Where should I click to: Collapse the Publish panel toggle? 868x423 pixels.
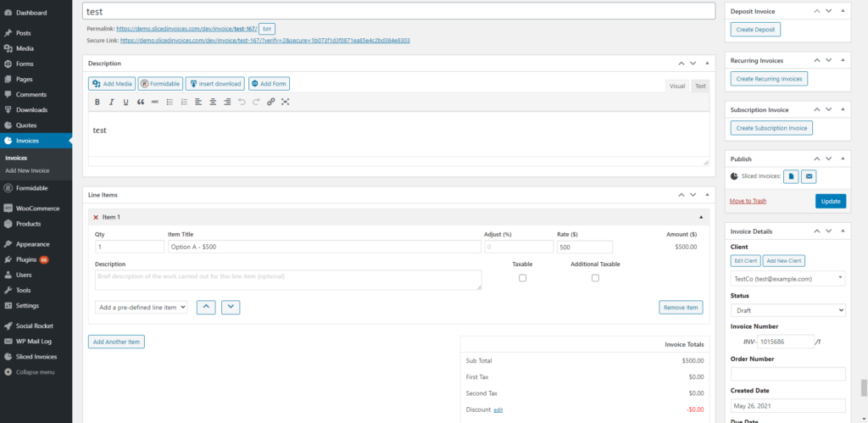click(x=843, y=159)
